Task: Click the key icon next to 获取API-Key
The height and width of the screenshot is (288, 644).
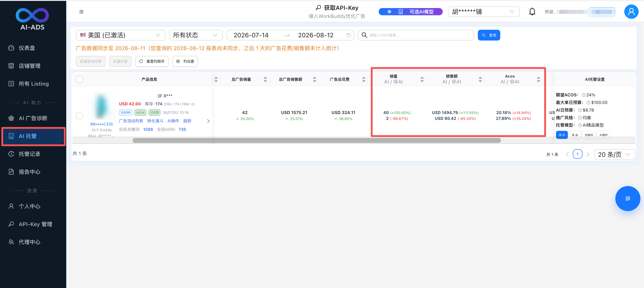Action: 318,8
